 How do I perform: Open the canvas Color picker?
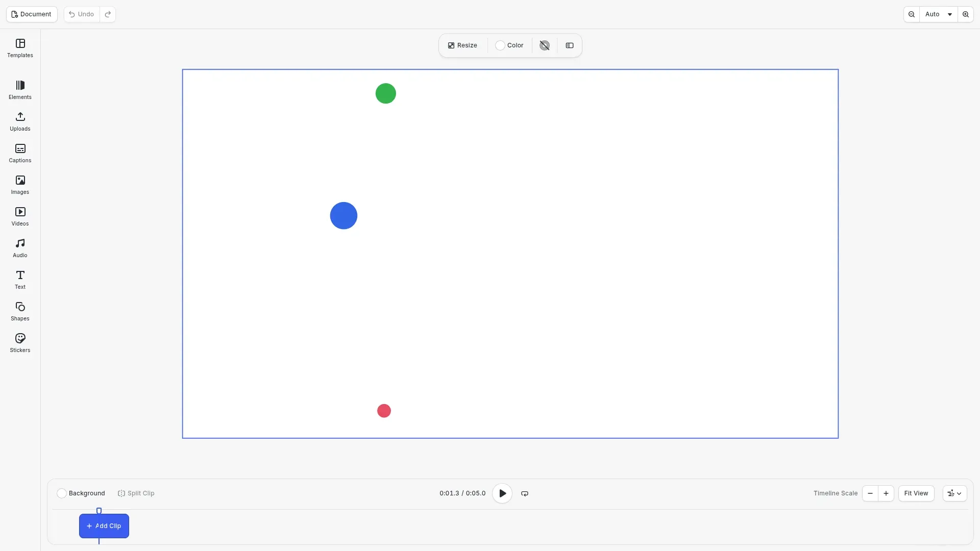[509, 45]
